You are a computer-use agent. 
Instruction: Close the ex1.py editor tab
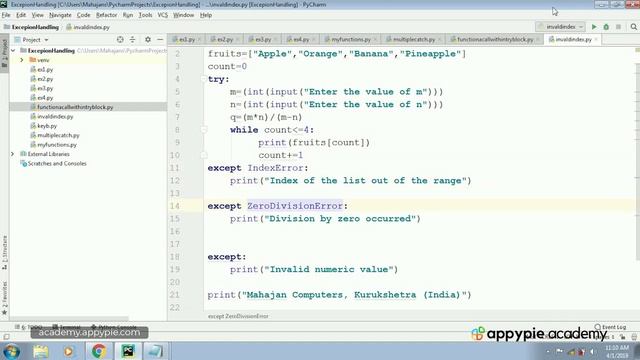pos(200,40)
